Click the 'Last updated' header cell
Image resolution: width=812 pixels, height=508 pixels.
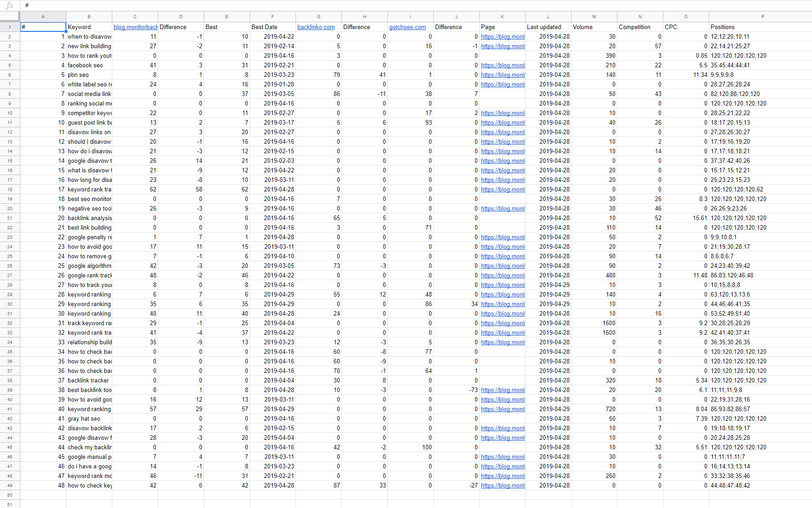(548, 27)
